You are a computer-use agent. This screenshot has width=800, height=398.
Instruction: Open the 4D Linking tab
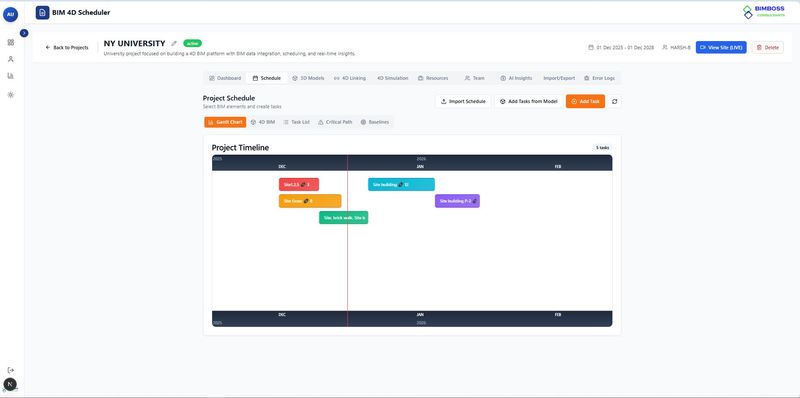click(350, 78)
